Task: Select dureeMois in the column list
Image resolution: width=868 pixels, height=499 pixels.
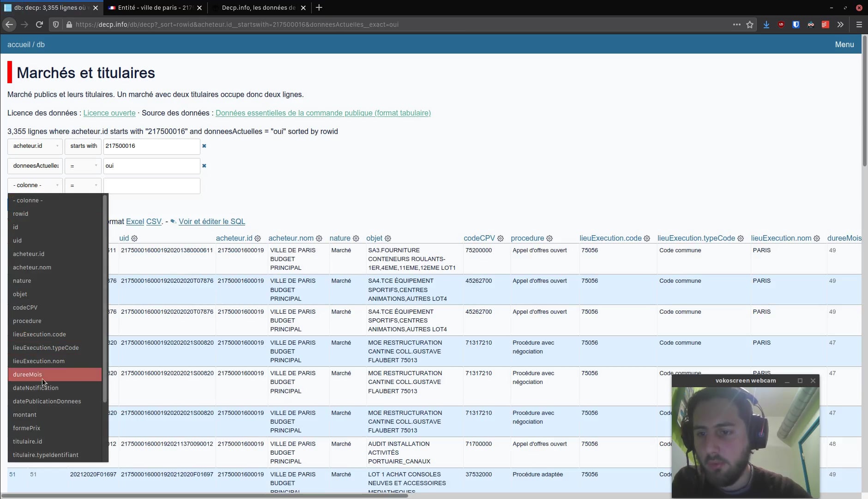Action: click(x=55, y=375)
